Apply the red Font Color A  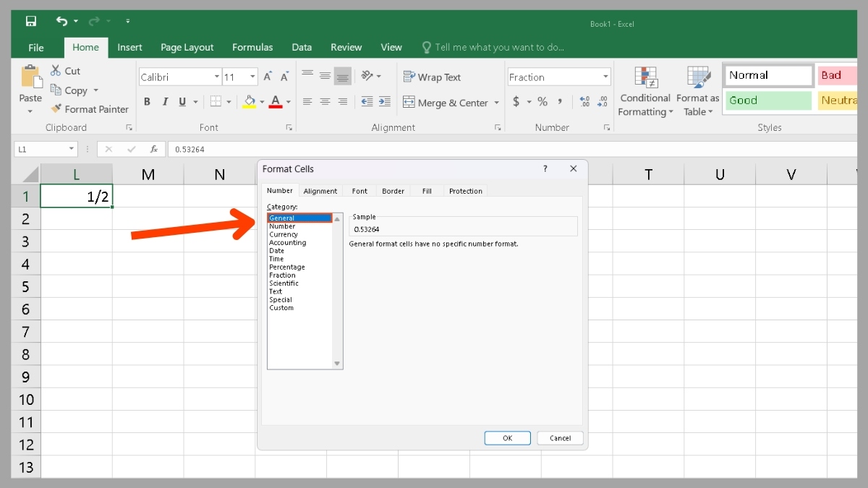coord(275,102)
